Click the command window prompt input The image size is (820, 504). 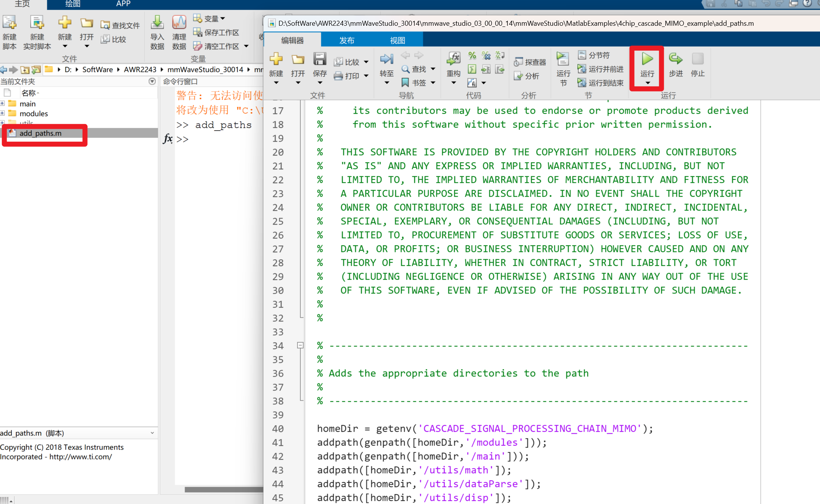click(x=219, y=139)
